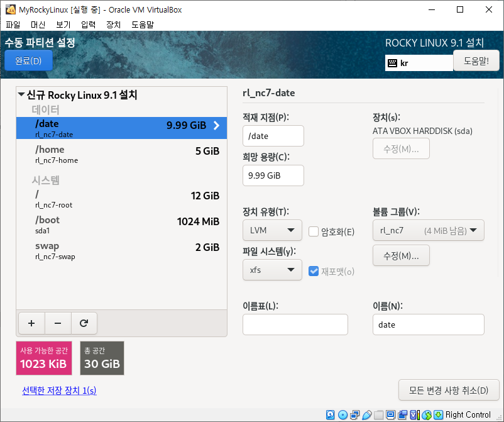Toggle the 재포맷(o) reformat checkbox
504x422 pixels.
[314, 271]
